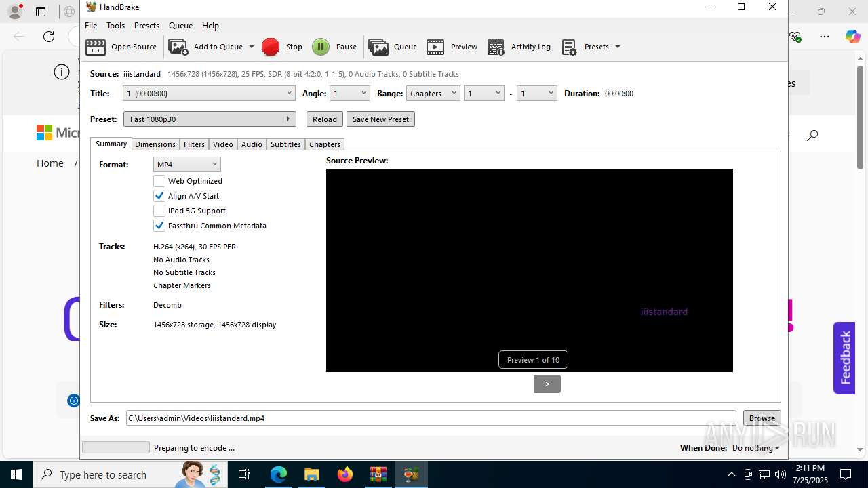Open the notifications center icon
868x488 pixels.
click(x=846, y=474)
